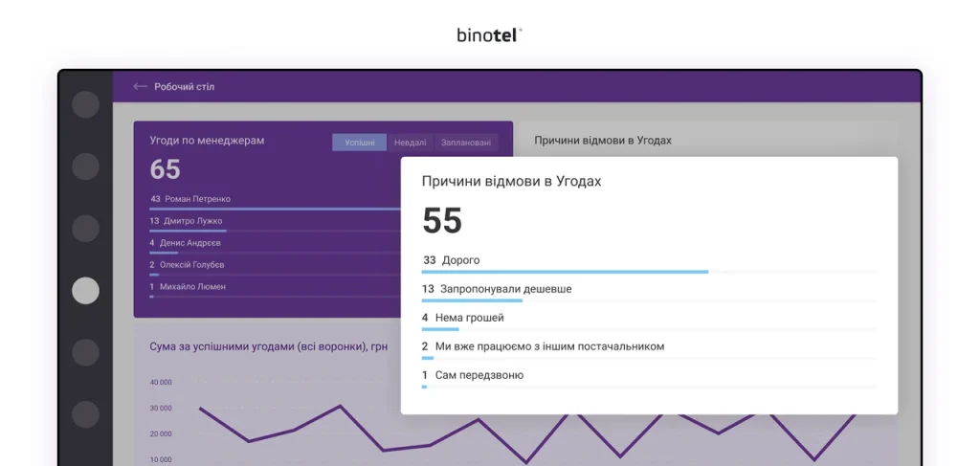Click the total 55 in the popup
This screenshot has width=980, height=466.
tap(442, 220)
